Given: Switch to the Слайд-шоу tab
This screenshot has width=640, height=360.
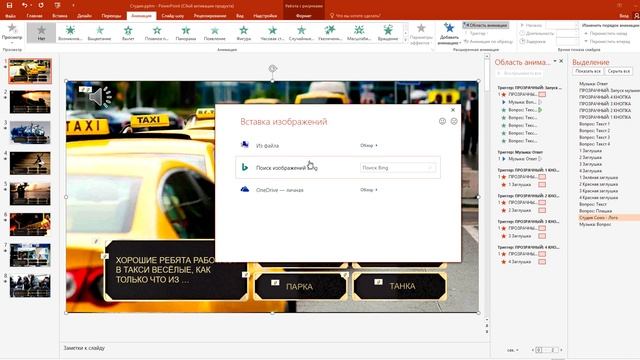Looking at the screenshot, I should pyautogui.click(x=173, y=16).
